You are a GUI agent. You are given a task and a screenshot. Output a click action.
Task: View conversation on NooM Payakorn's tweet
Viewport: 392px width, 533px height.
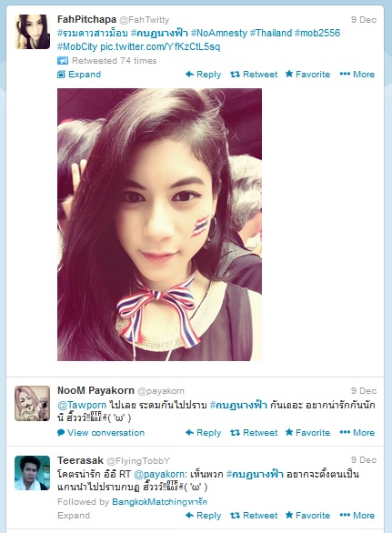point(101,432)
